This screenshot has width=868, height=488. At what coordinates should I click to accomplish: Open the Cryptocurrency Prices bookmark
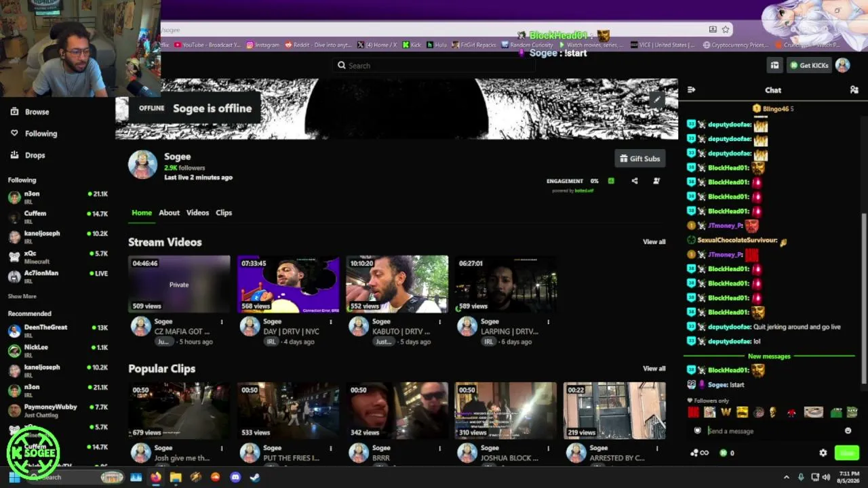[x=736, y=45]
